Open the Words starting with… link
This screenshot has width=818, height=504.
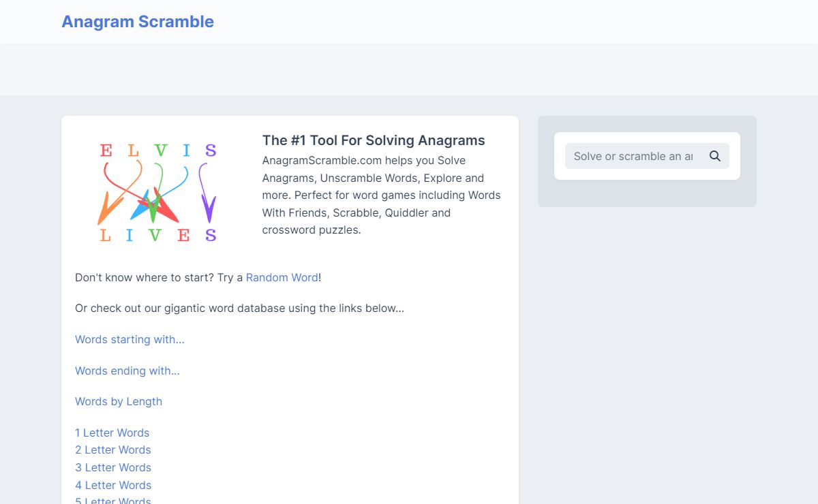pyautogui.click(x=130, y=339)
